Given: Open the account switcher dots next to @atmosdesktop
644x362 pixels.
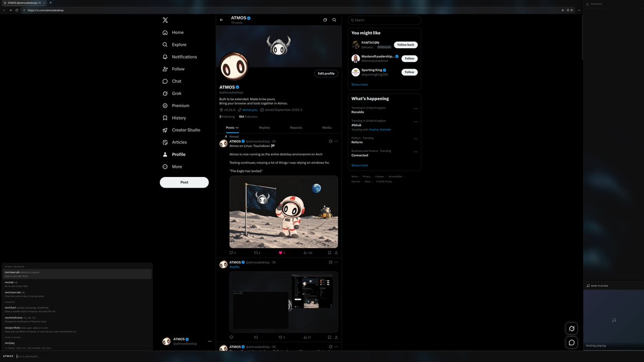Looking at the screenshot, I should tap(210, 341).
